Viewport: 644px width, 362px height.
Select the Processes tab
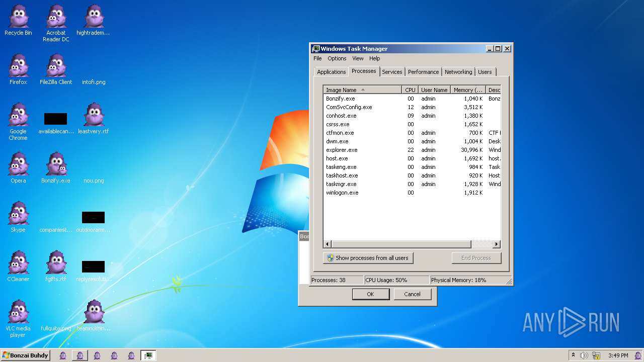click(364, 71)
